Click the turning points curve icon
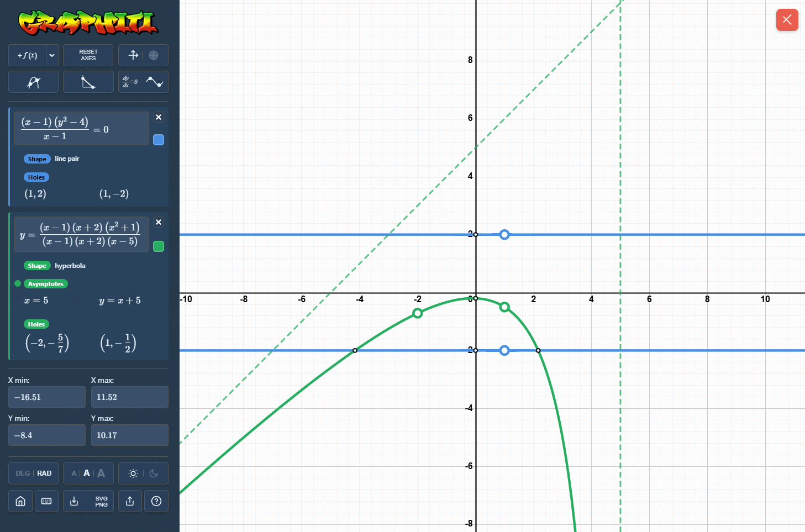This screenshot has height=532, width=805. [155, 82]
